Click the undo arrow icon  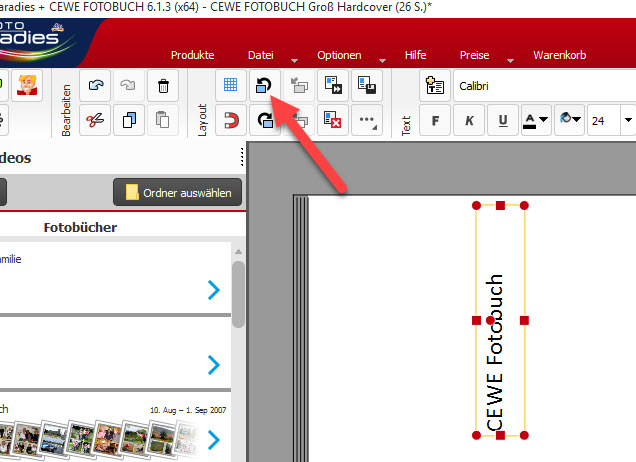95,86
